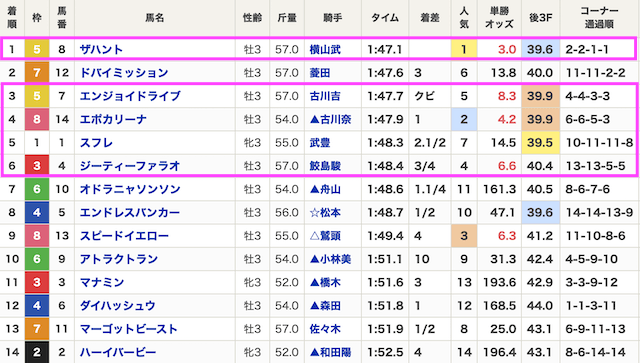This screenshot has height=363, width=640.
Task: Click the 性齢 column header
Action: [252, 18]
